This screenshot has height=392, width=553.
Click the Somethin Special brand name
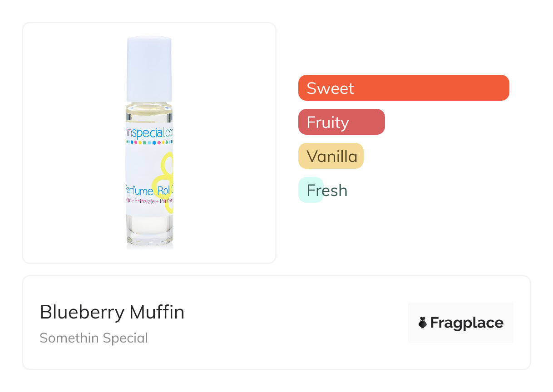click(x=94, y=338)
